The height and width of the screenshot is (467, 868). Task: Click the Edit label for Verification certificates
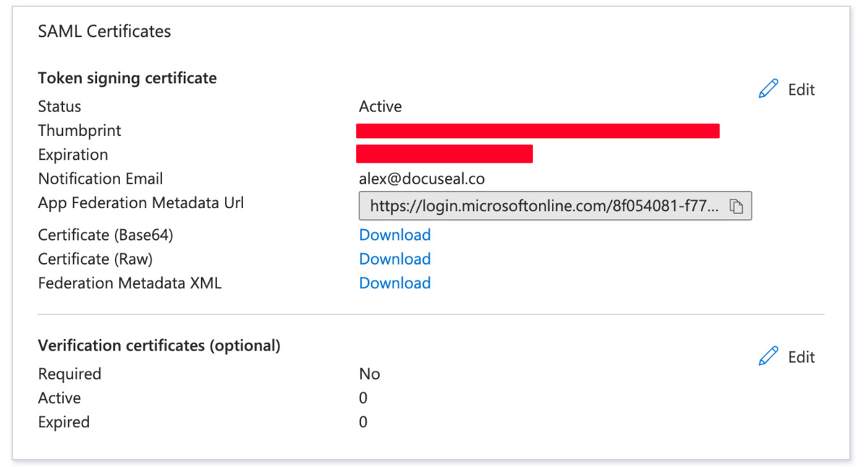click(x=801, y=357)
